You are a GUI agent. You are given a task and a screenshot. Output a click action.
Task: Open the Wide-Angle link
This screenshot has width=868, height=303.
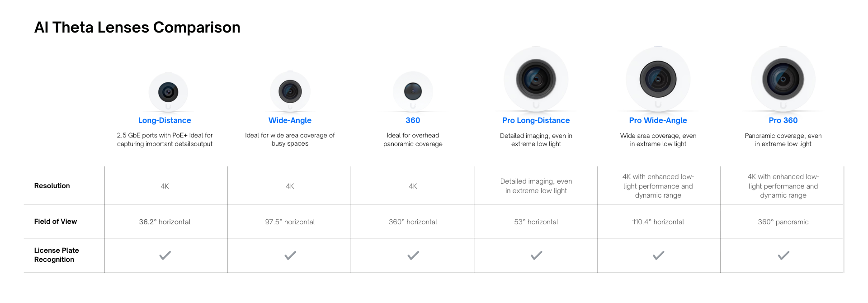click(x=290, y=120)
